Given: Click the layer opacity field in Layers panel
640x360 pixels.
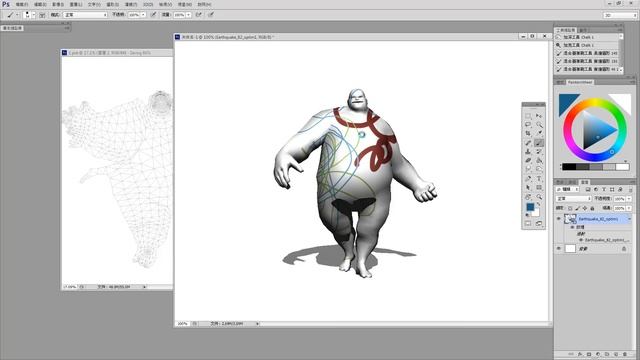Looking at the screenshot, I should (619, 199).
